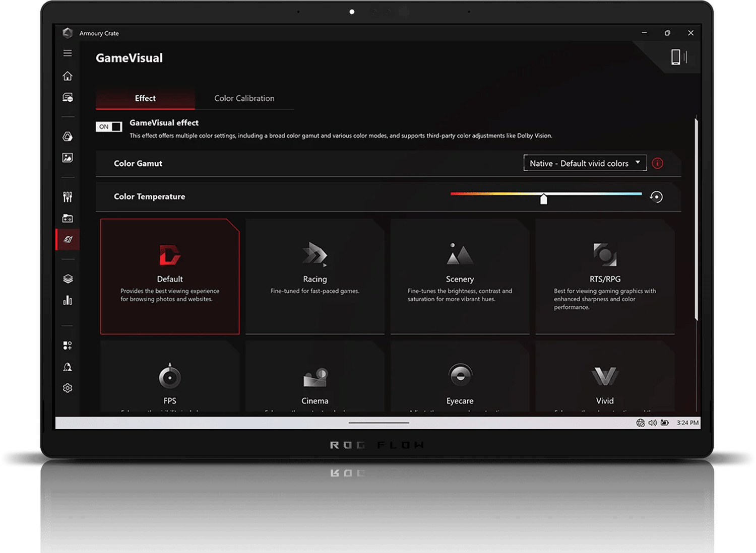Open the bar chart sidebar icon
Image resolution: width=756 pixels, height=553 pixels.
coord(68,300)
